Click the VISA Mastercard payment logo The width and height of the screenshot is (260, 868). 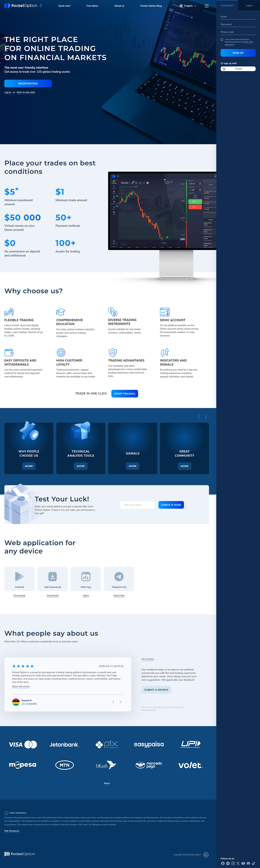(x=23, y=744)
